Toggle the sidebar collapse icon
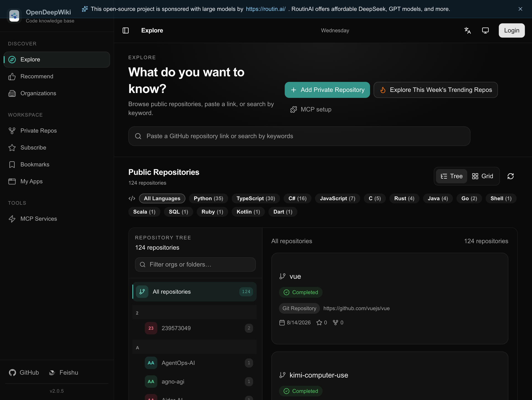The image size is (532, 400). 126,30
